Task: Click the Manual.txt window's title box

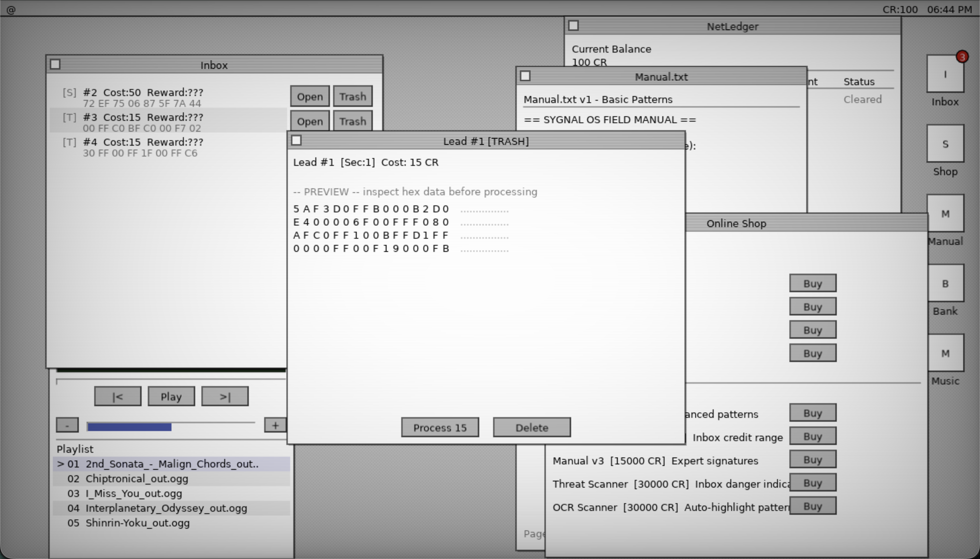Action: 525,76
